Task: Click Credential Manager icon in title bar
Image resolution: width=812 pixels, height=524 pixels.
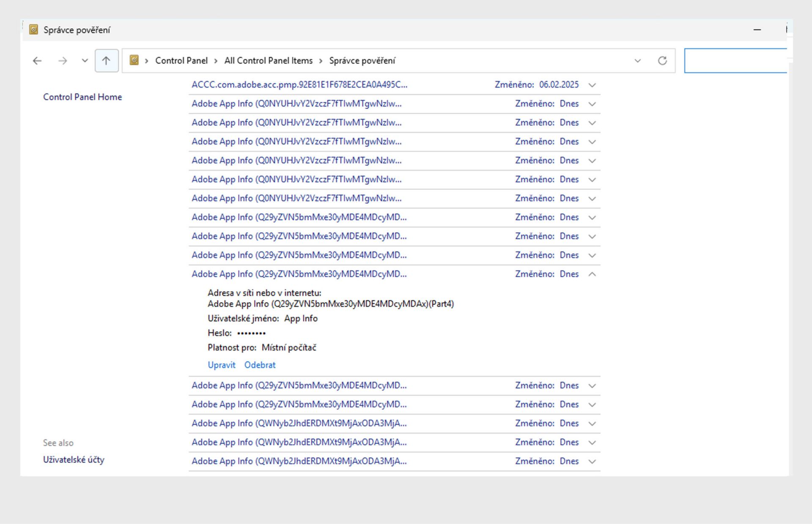Action: [33, 30]
